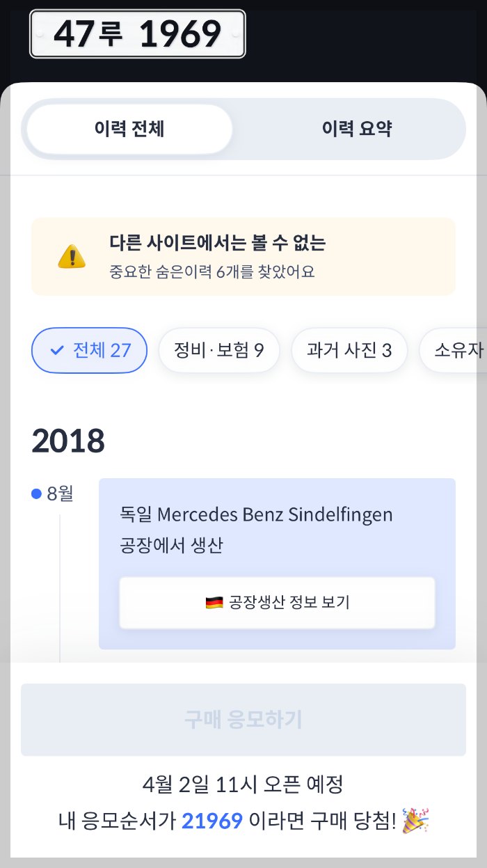Click the hidden history warning banner
487x868 pixels.
[243, 256]
